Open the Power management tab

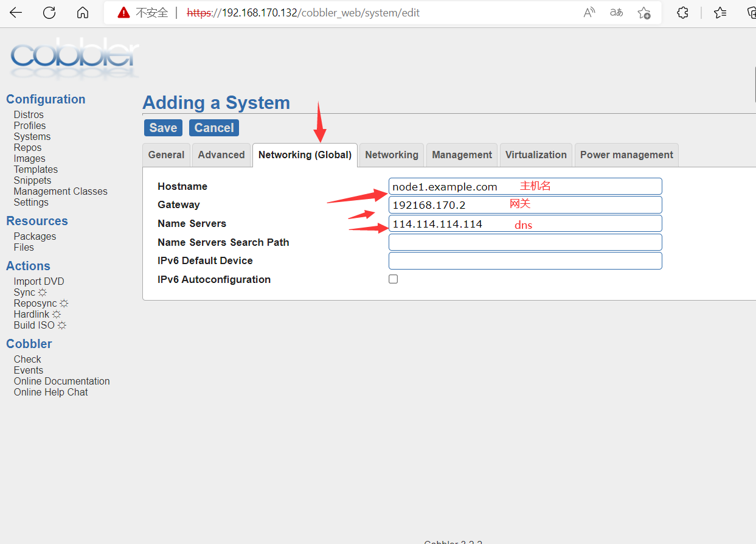pos(626,155)
